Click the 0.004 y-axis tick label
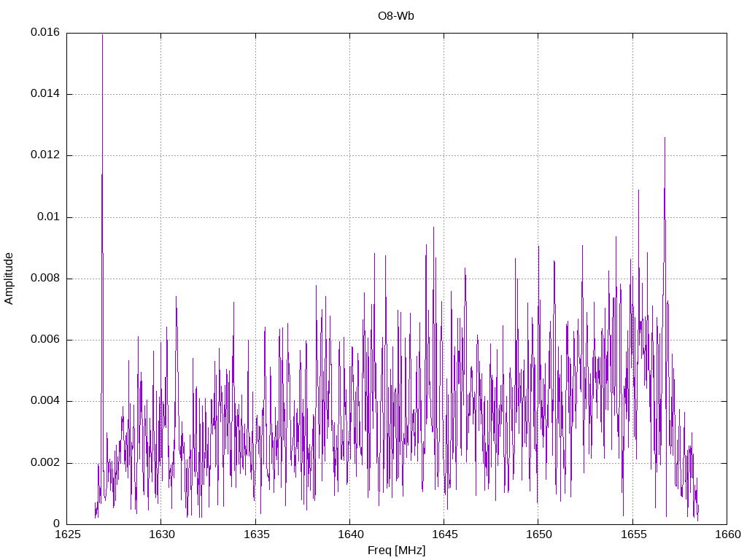The width and height of the screenshot is (747, 560). point(44,401)
